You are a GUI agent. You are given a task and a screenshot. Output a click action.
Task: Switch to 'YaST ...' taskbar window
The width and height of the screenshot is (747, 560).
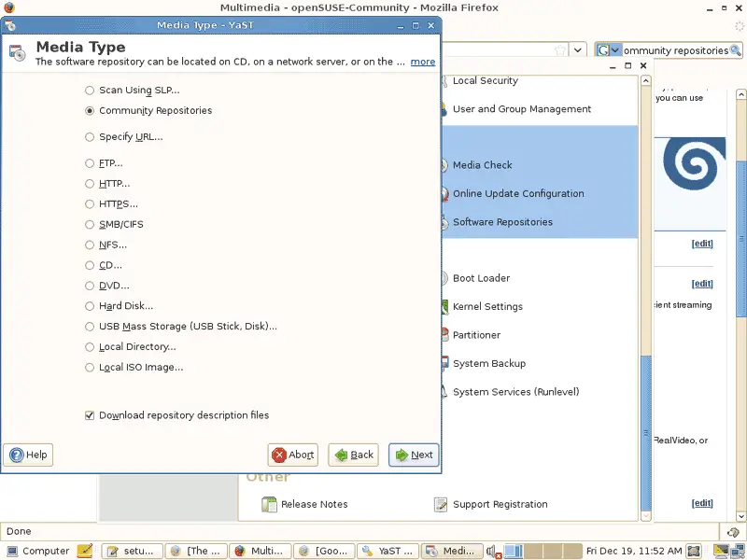click(x=388, y=551)
